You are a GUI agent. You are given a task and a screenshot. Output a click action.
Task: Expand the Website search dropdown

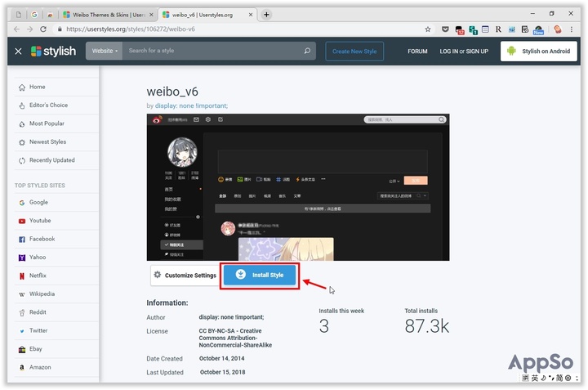pyautogui.click(x=105, y=51)
